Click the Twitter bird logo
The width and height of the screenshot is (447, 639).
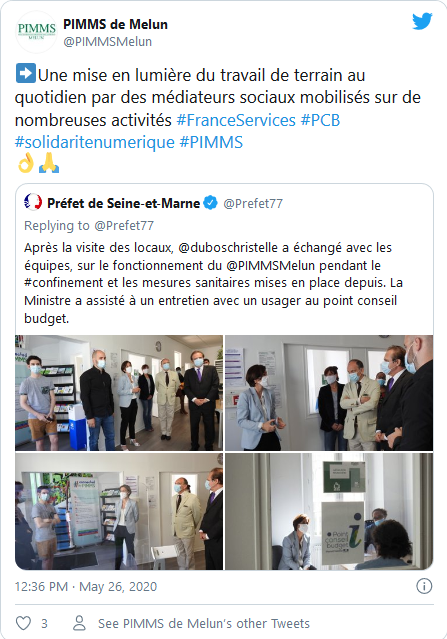click(422, 21)
